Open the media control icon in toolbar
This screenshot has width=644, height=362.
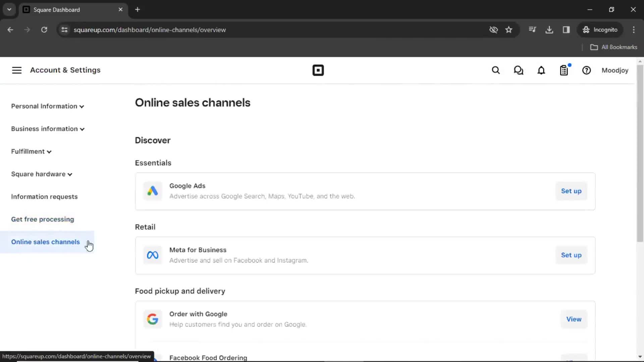coord(532,30)
